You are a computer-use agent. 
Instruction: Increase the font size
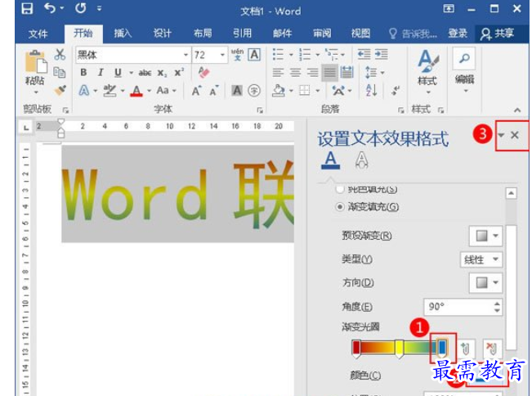click(x=196, y=91)
